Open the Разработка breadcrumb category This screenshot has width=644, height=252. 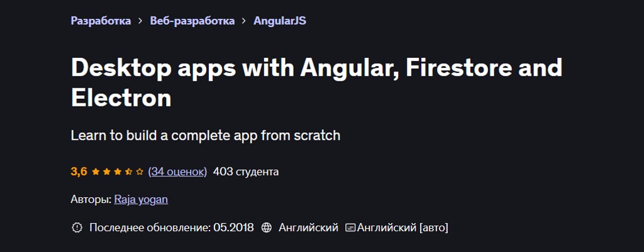101,21
